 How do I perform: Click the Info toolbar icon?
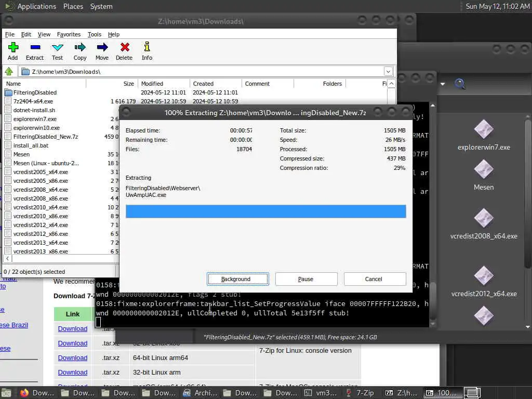pyautogui.click(x=147, y=51)
